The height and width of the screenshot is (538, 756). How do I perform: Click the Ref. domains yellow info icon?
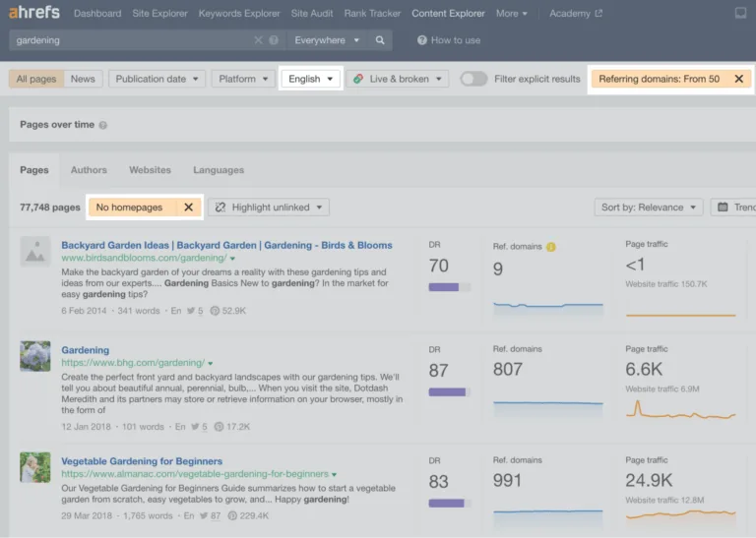point(550,247)
